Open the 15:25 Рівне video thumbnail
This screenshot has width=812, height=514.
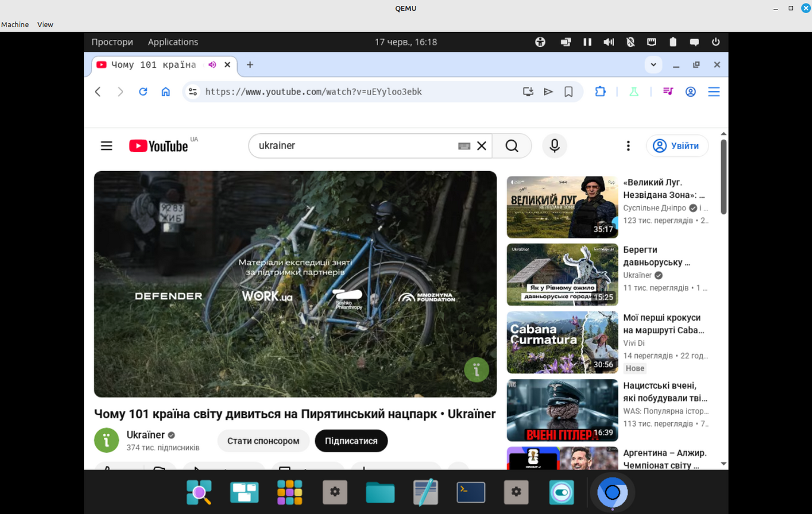coord(562,275)
